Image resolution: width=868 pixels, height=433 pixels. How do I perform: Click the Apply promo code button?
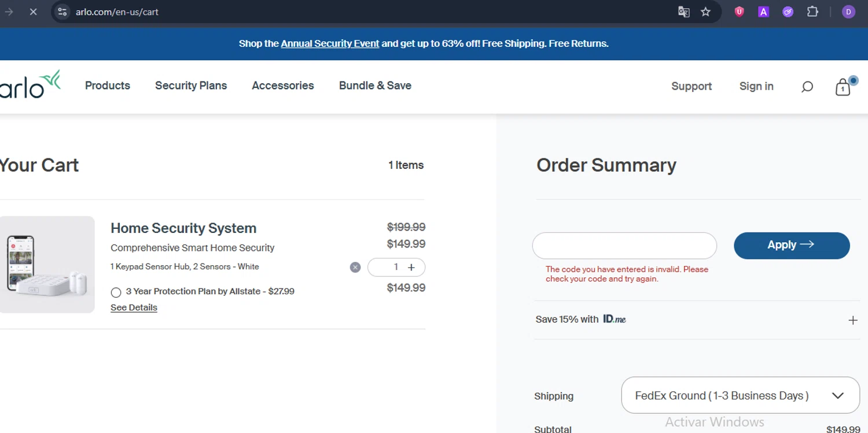(791, 245)
